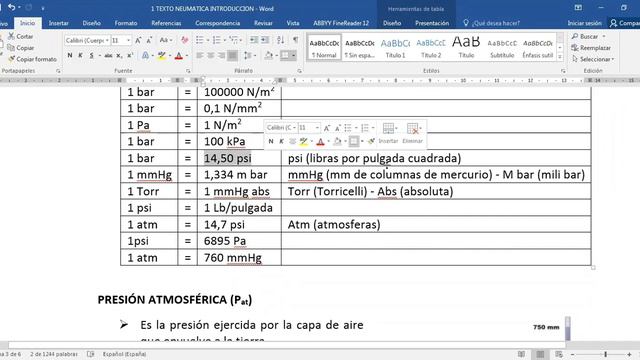Screen dimensions: 640x360
Task: Click the bulleted list icon in the ribbon
Action: click(200, 40)
